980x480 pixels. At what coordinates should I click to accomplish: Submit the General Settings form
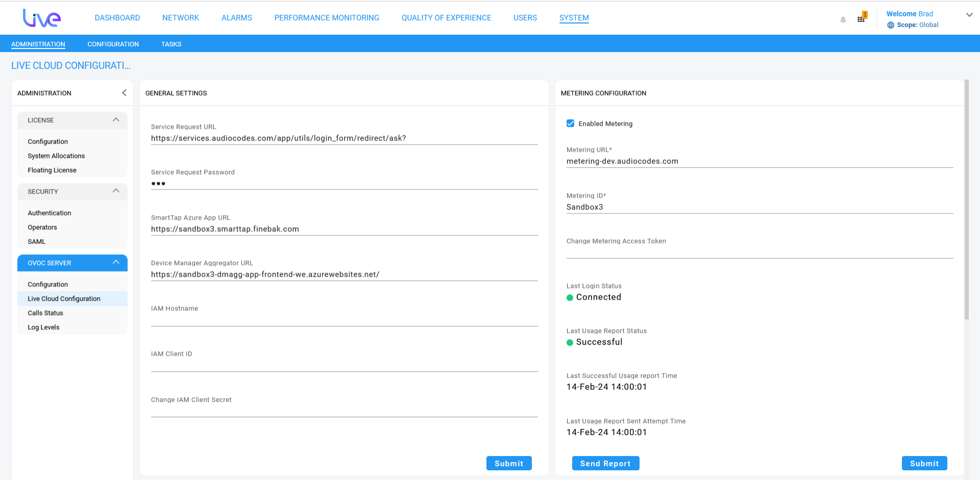[509, 463]
